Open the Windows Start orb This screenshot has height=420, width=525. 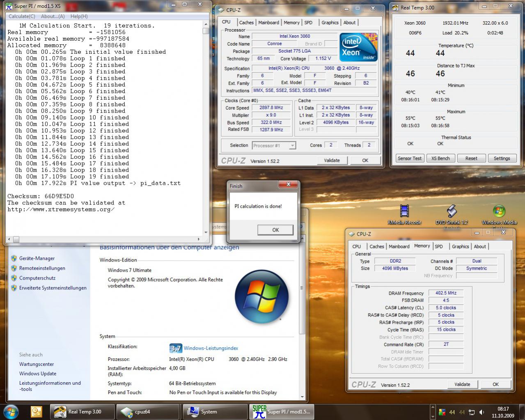point(11,411)
